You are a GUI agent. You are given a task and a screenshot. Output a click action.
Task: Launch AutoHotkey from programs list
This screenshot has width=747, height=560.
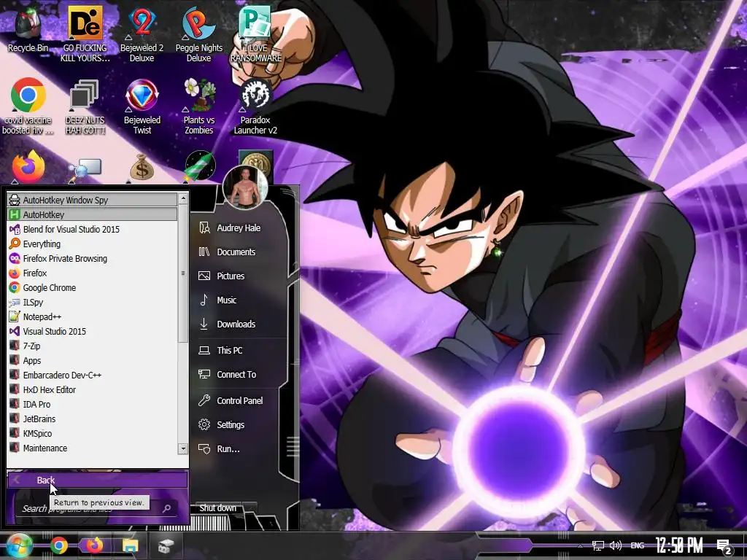click(x=93, y=214)
